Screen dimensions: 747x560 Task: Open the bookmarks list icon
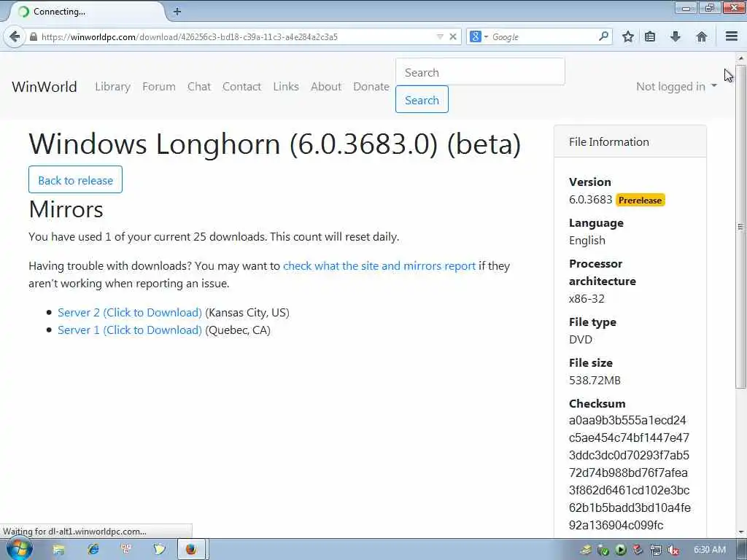click(650, 36)
